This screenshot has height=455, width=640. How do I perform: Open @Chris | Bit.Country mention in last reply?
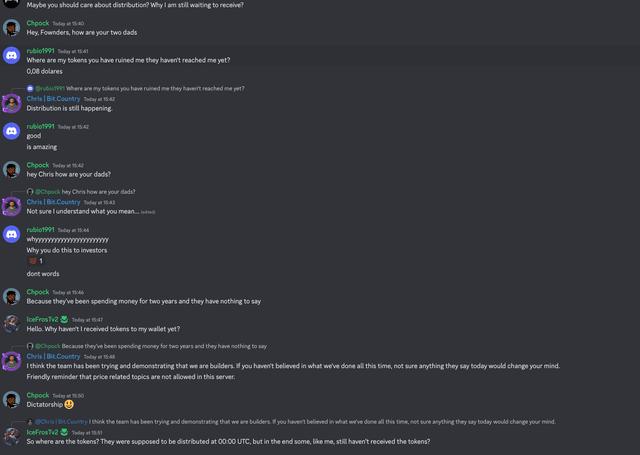(x=61, y=422)
